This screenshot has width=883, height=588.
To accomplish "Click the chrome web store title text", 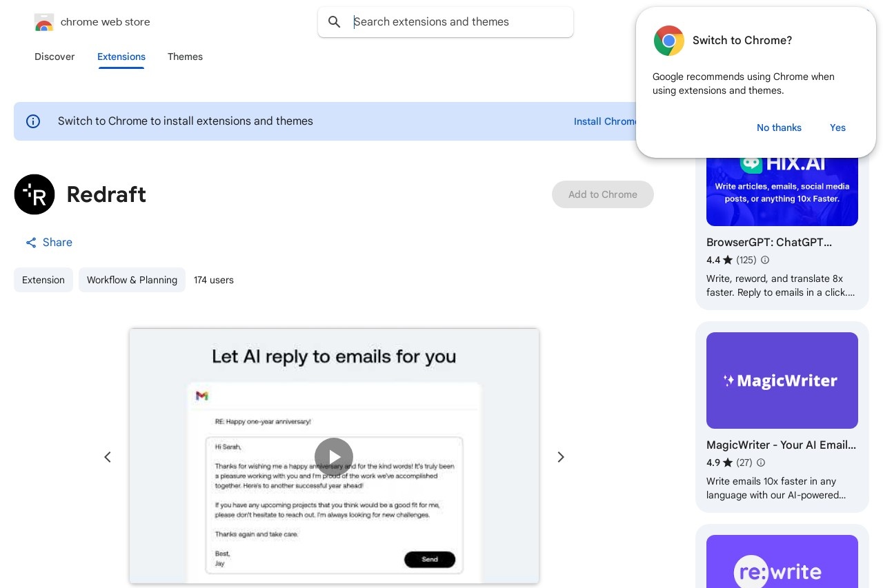I will (106, 22).
